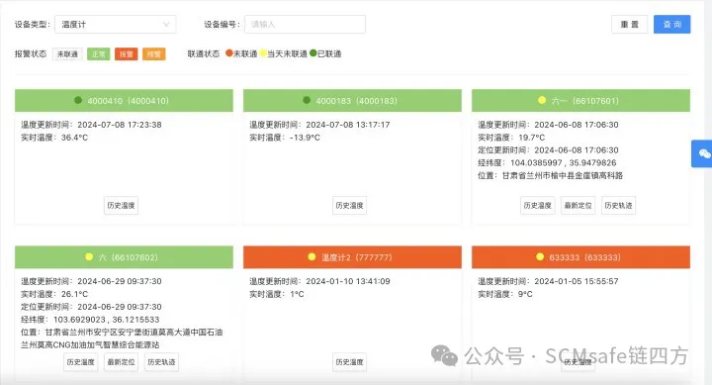Select the green 正常 status tag
The image size is (712, 385).
tap(99, 54)
